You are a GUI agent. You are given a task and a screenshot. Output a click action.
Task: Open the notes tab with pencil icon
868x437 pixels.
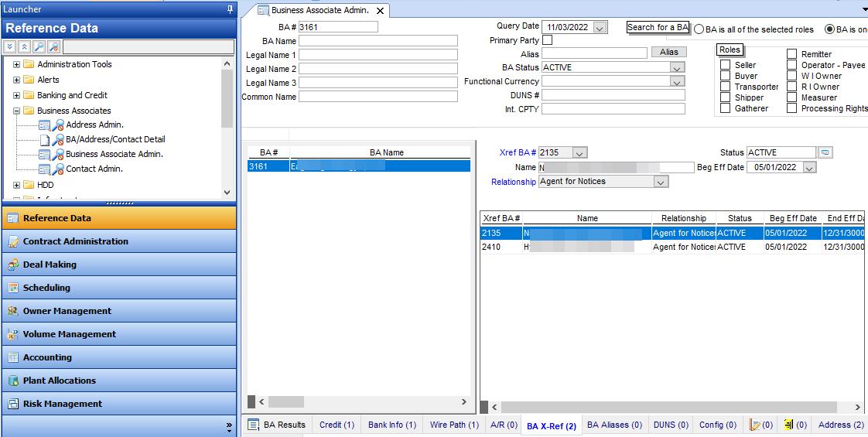tap(761, 425)
